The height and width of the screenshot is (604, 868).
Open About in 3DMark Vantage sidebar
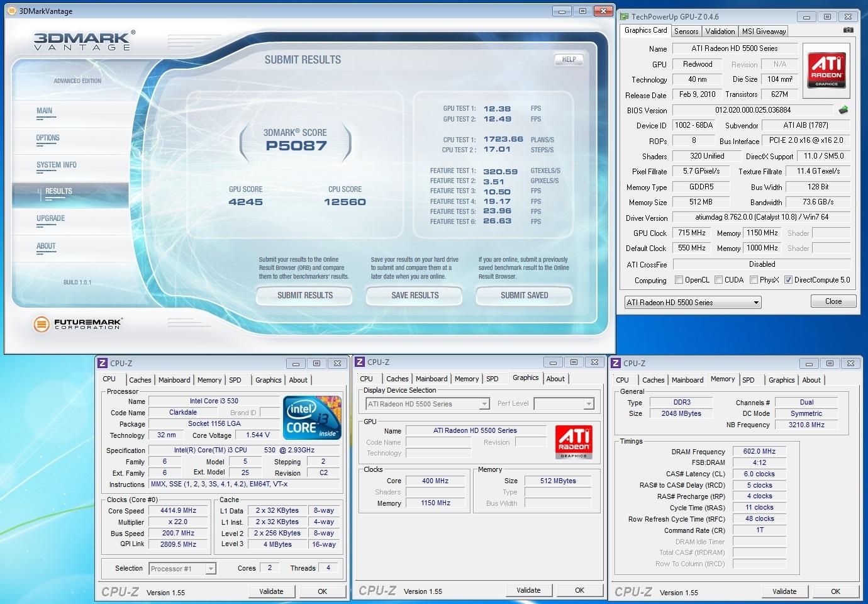[46, 246]
